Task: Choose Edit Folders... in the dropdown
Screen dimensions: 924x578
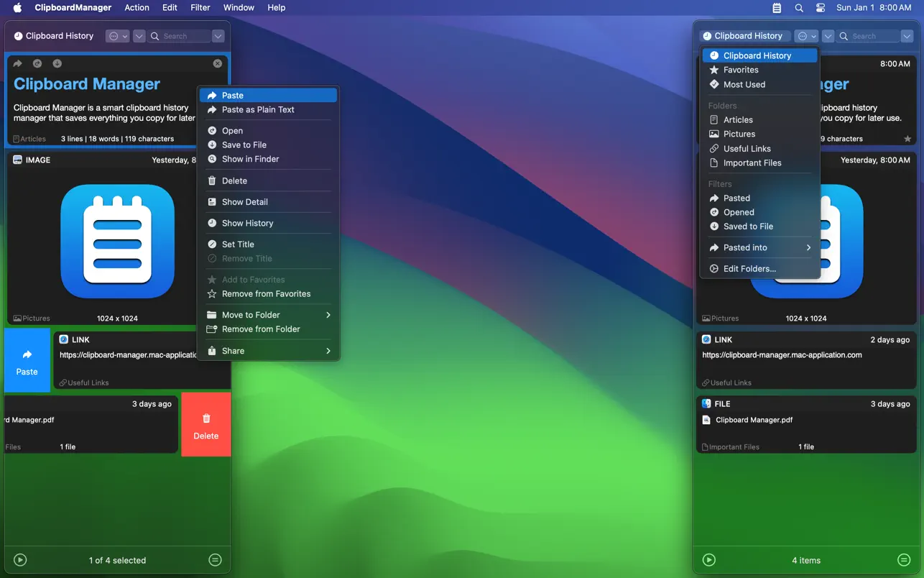Action: (759, 269)
